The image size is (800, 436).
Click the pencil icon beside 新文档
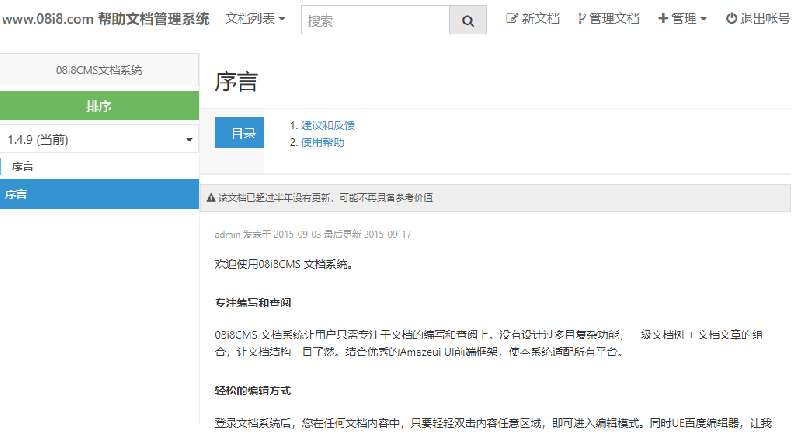[x=511, y=18]
